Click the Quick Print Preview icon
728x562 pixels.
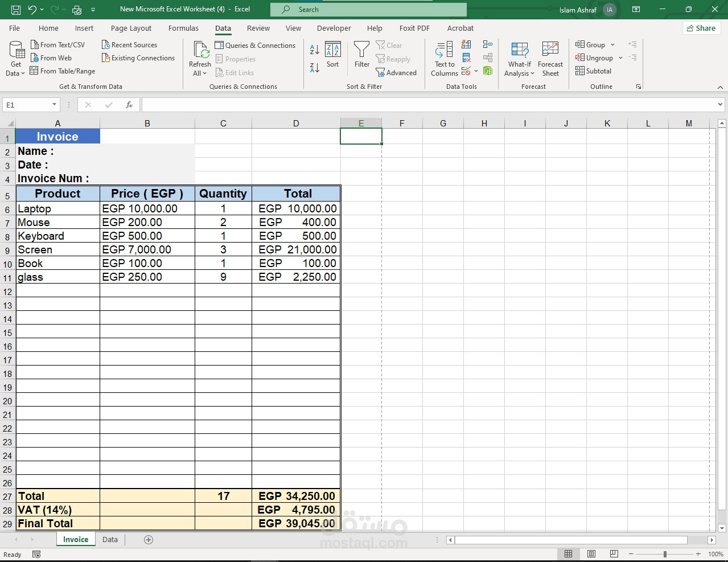(77, 10)
